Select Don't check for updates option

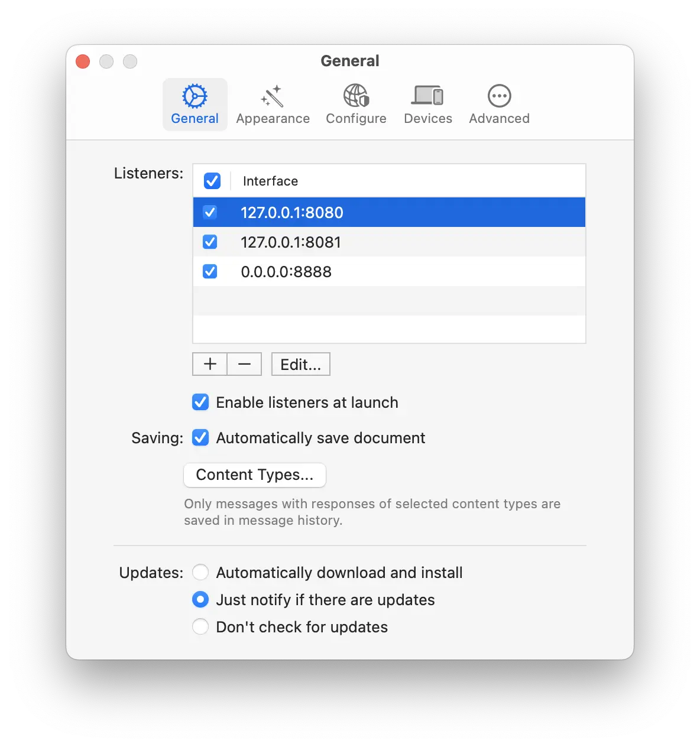tap(200, 627)
